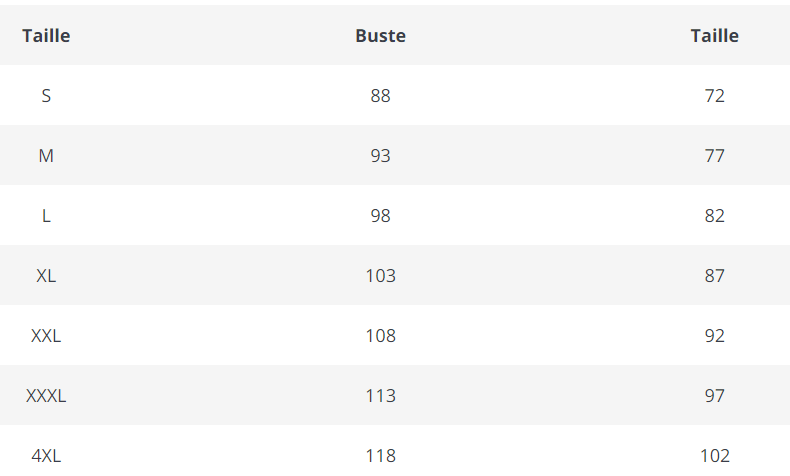
Task: Select the S size cell
Action: coord(46,96)
